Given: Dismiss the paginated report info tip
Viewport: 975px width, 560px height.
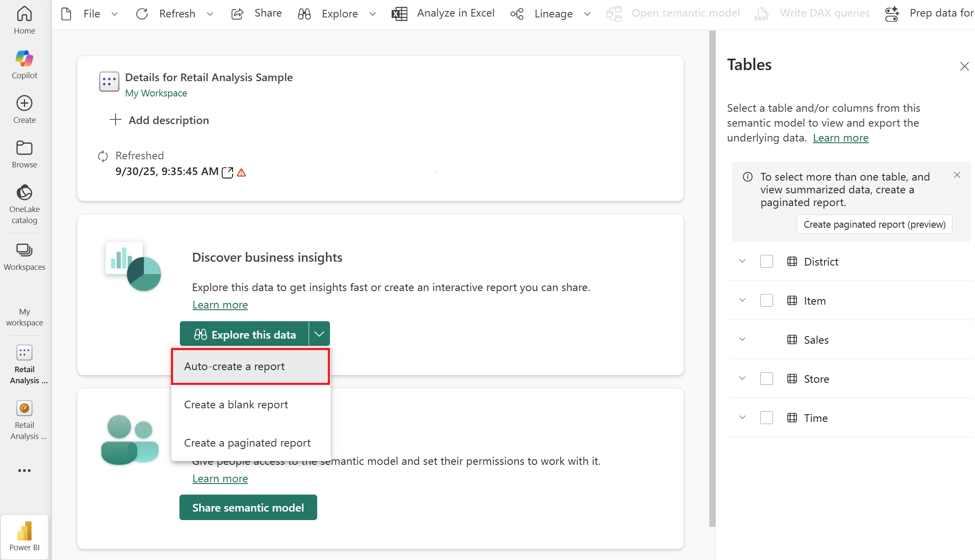Looking at the screenshot, I should pos(957,175).
